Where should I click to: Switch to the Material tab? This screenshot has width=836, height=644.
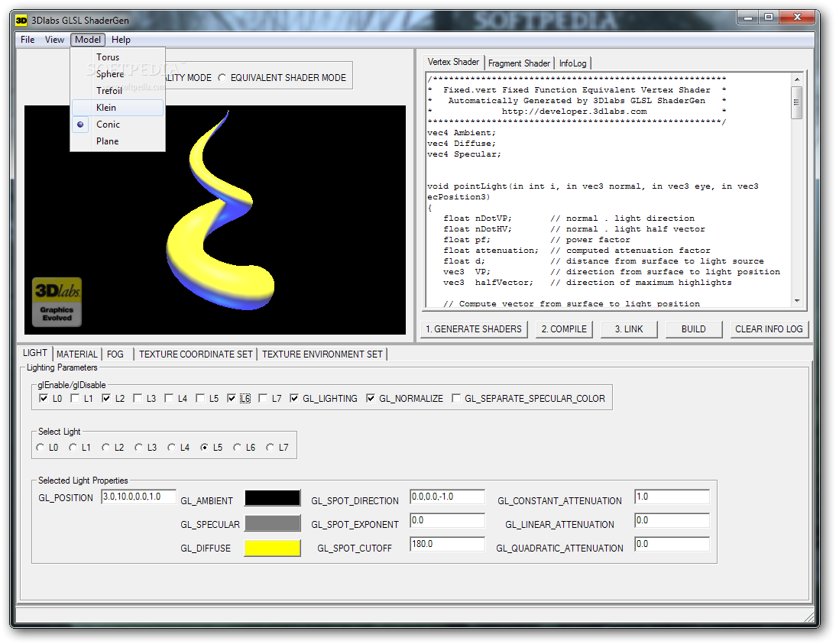[x=76, y=354]
